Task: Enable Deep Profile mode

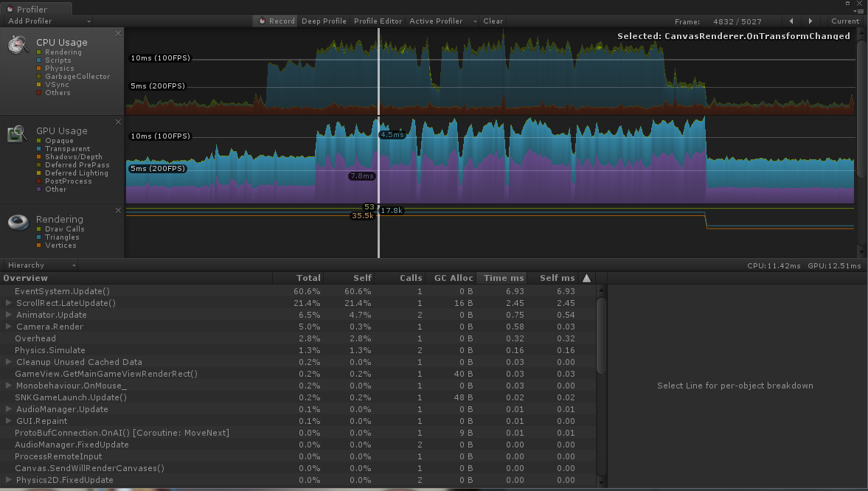Action: click(x=323, y=21)
